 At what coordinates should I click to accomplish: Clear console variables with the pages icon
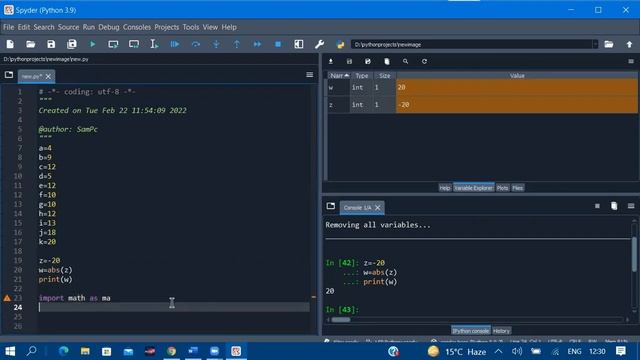click(x=614, y=206)
